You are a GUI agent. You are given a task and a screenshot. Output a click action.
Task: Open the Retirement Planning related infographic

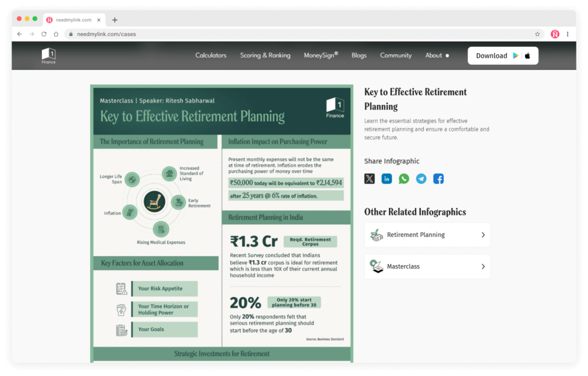pyautogui.click(x=427, y=235)
